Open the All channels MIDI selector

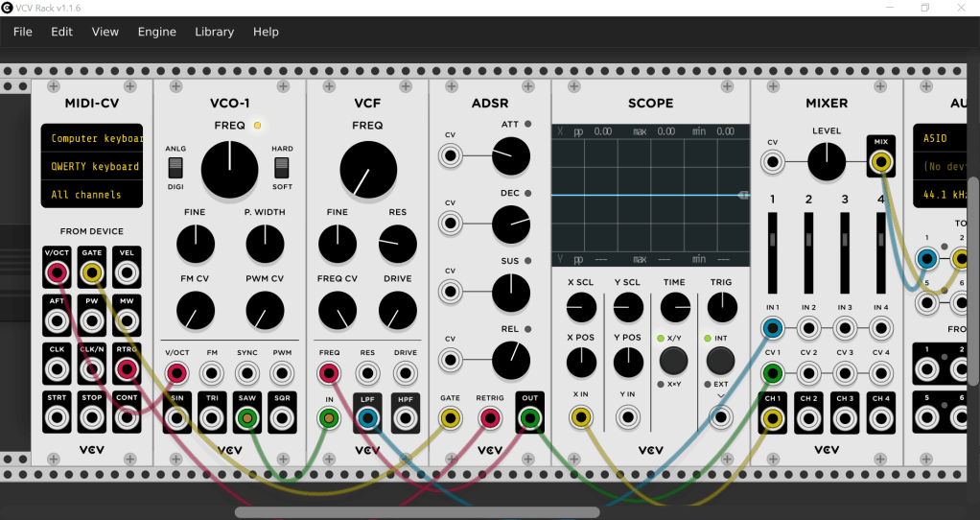tap(92, 195)
